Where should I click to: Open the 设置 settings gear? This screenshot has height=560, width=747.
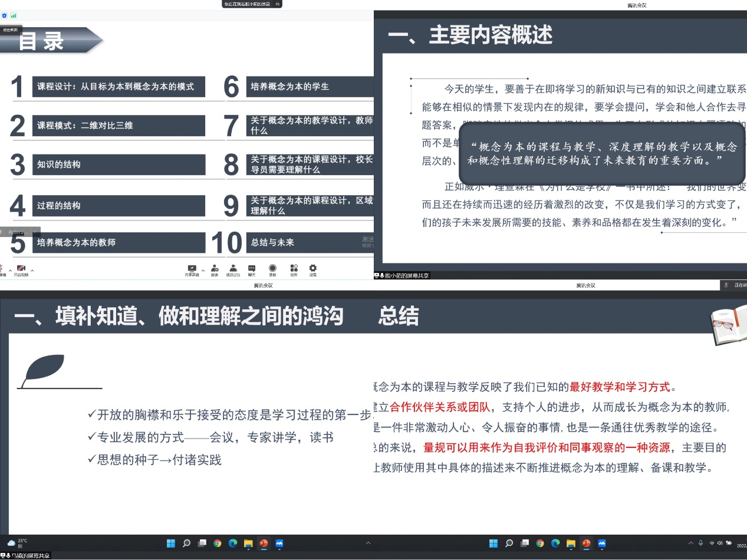click(x=313, y=269)
